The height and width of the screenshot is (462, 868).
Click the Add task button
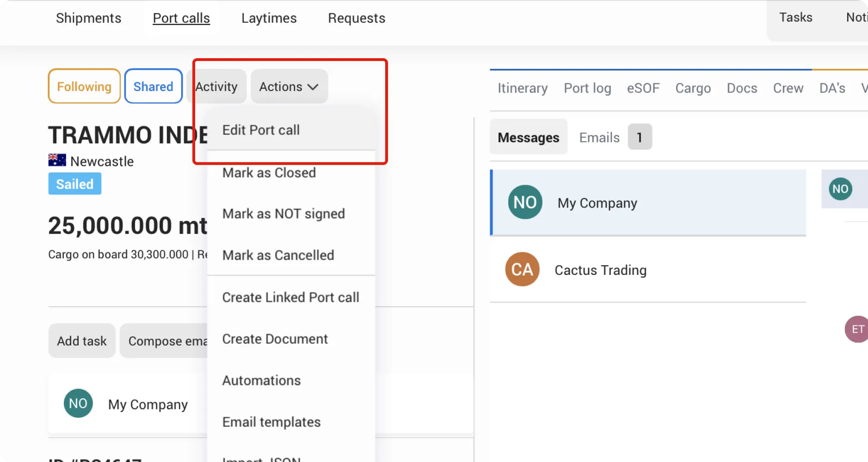click(82, 340)
